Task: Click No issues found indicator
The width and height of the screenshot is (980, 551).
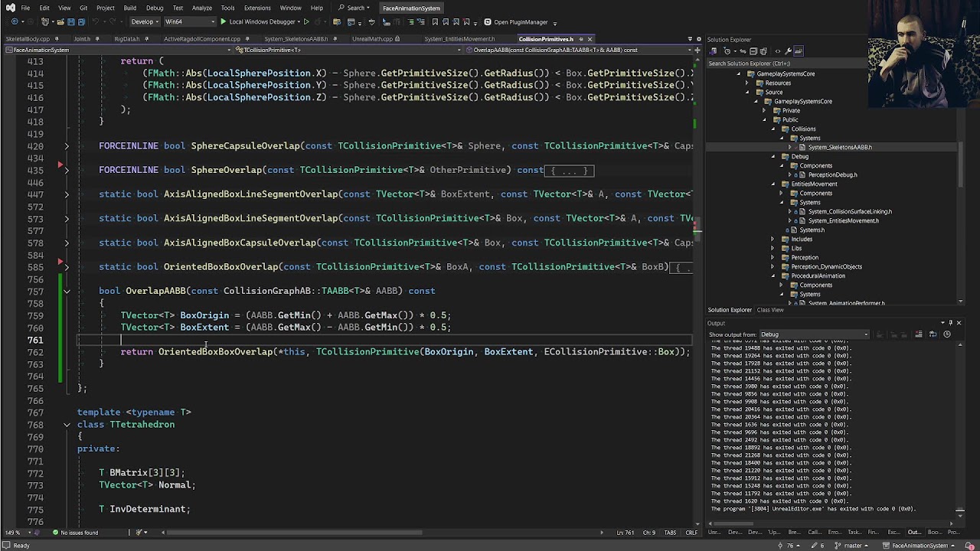Action: 75,533
